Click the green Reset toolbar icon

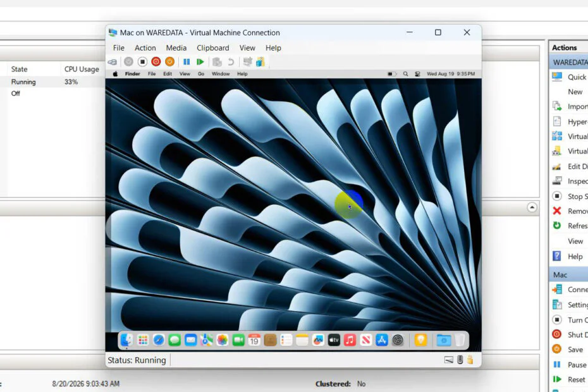point(200,61)
